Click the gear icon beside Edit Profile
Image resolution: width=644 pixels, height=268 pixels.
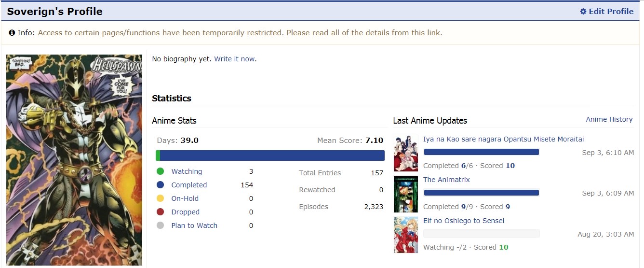[x=583, y=12]
